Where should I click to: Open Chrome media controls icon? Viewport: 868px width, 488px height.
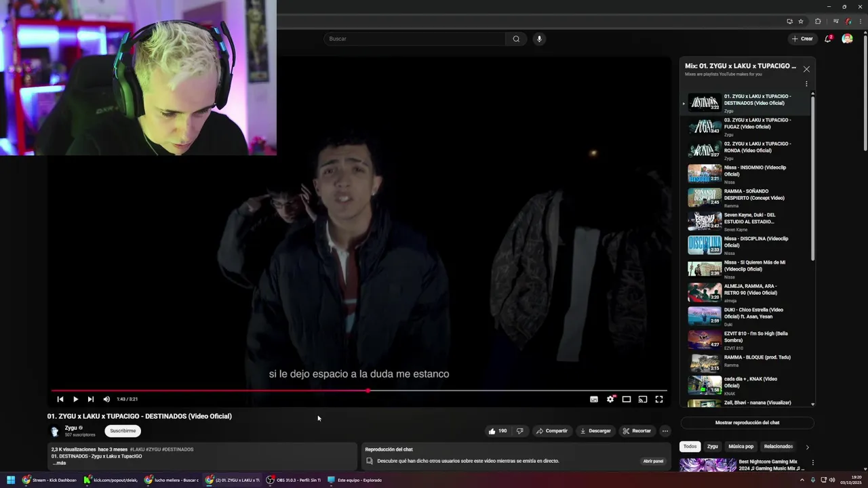tap(835, 21)
